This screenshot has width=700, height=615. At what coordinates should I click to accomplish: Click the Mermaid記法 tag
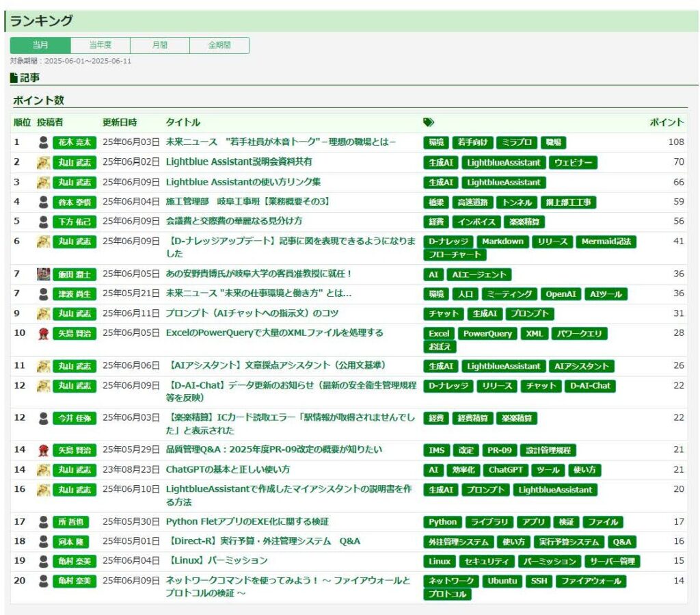(x=606, y=241)
